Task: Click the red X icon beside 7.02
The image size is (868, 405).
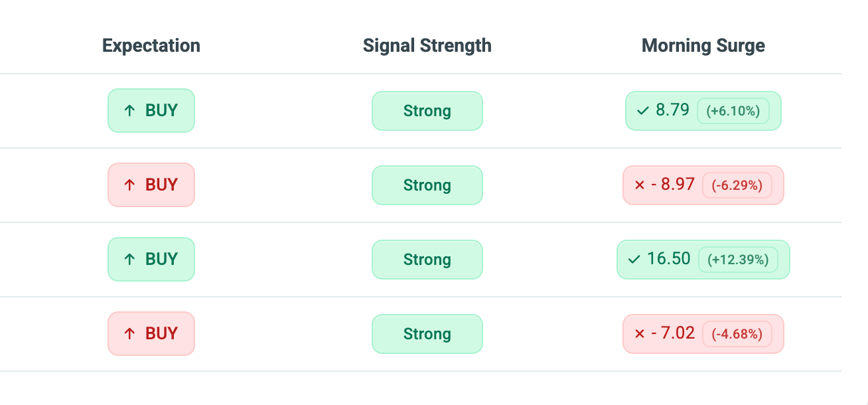Action: (x=640, y=334)
